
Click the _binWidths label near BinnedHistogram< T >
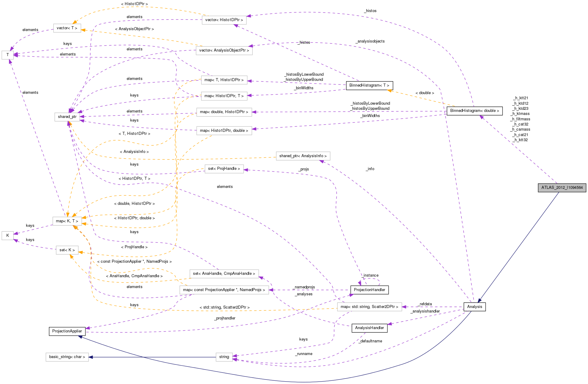[x=304, y=88]
